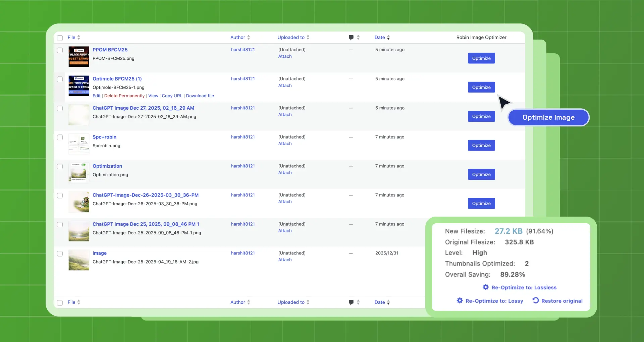Select the checkbox next to Spc+robin
Image resolution: width=644 pixels, height=342 pixels.
tap(60, 137)
